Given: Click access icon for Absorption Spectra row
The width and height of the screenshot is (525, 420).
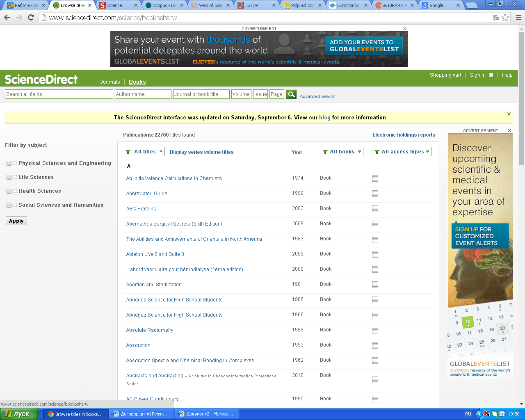Looking at the screenshot, I should 375,361.
